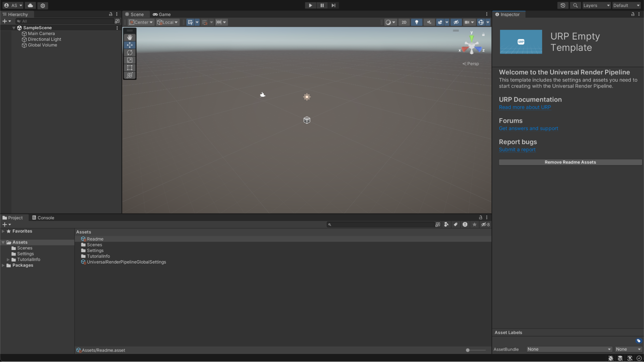Expand the Packages folder tree
Viewport: 644px width, 362px height.
(x=3, y=265)
